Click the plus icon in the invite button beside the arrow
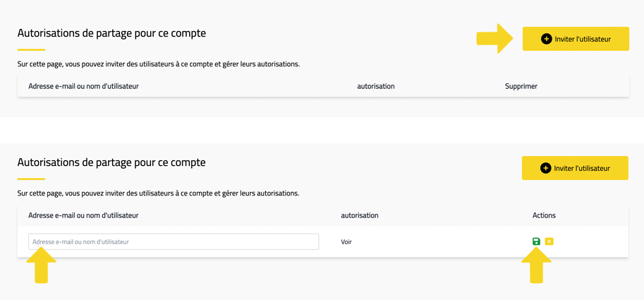Viewport: 644px width, 300px height. [546, 39]
